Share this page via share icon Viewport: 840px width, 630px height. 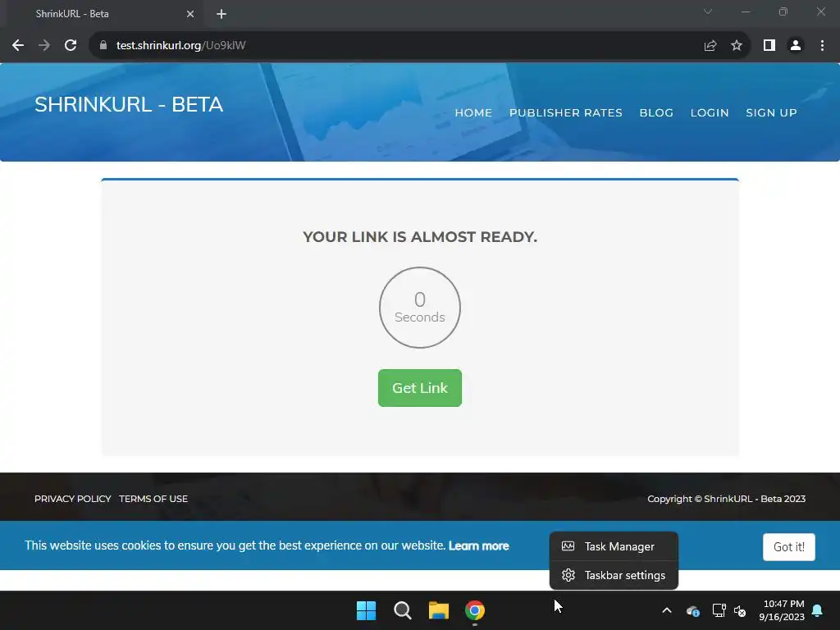pyautogui.click(x=710, y=46)
